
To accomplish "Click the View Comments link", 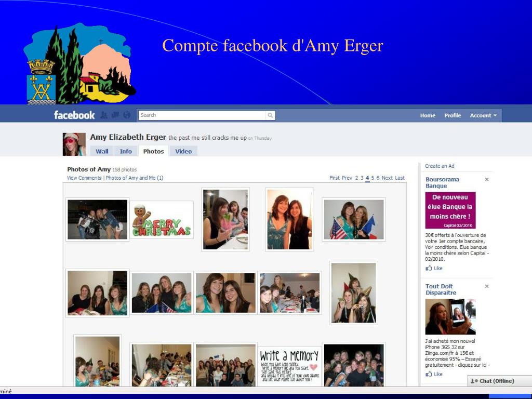I will click(84, 178).
